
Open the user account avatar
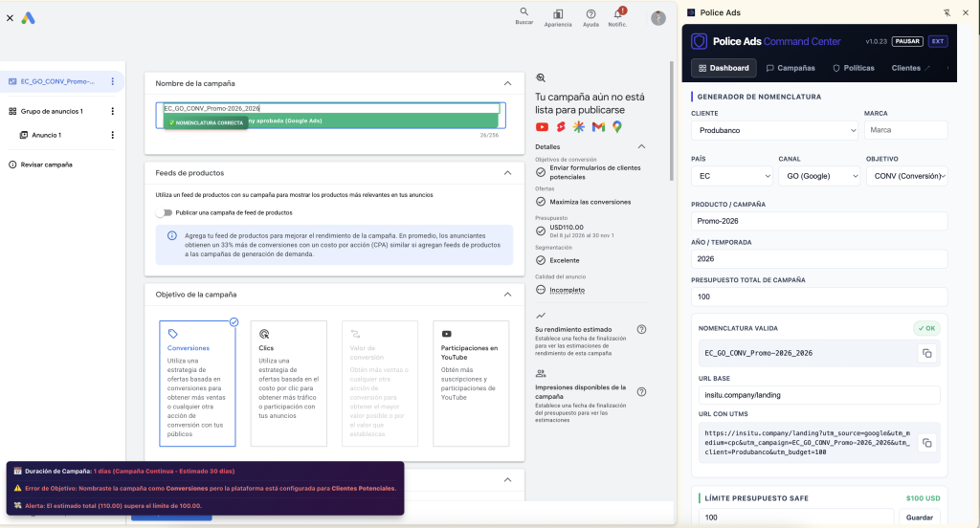coord(658,18)
